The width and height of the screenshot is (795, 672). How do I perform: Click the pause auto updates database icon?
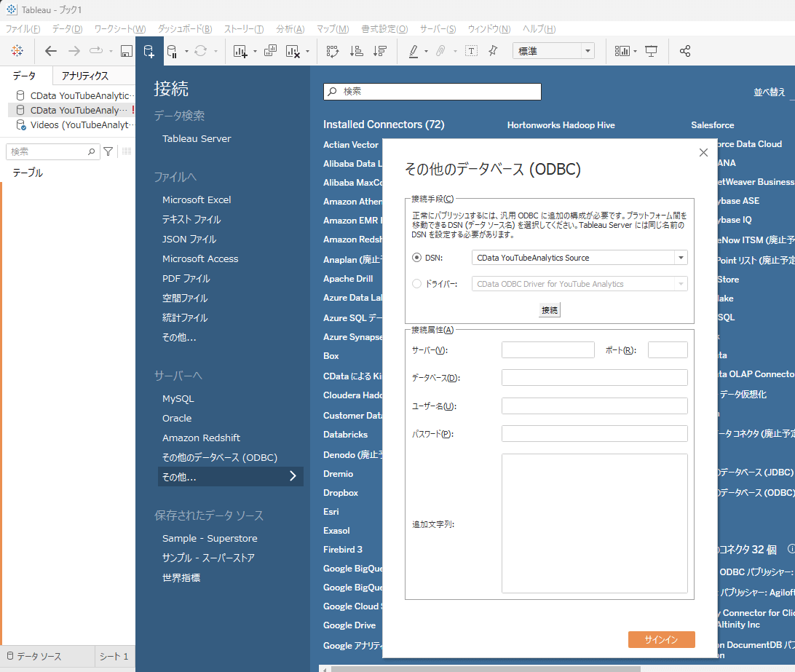point(173,51)
